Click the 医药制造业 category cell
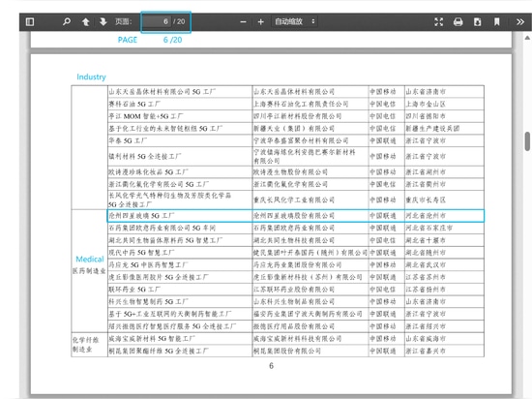This screenshot has width=532, height=399. [x=89, y=271]
